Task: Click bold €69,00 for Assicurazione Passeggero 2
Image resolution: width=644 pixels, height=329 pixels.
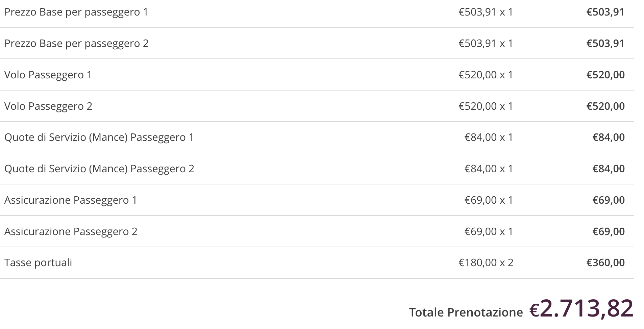Action: (609, 232)
